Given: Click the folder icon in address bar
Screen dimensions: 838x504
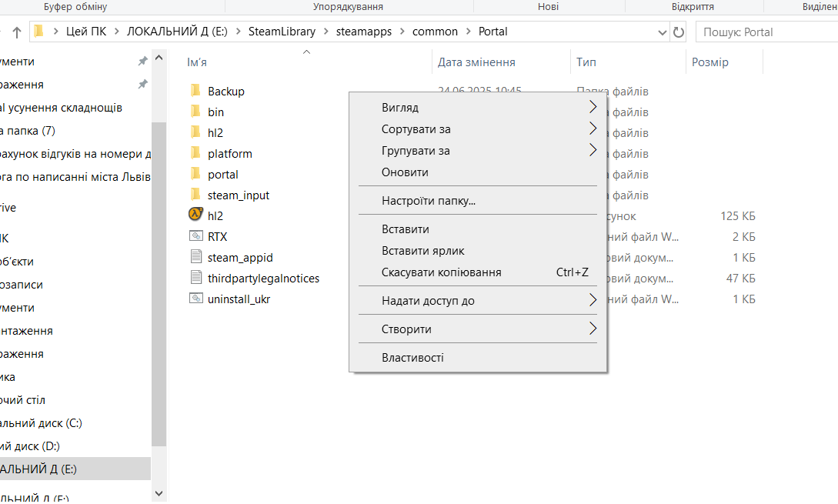Looking at the screenshot, I should point(39,32).
